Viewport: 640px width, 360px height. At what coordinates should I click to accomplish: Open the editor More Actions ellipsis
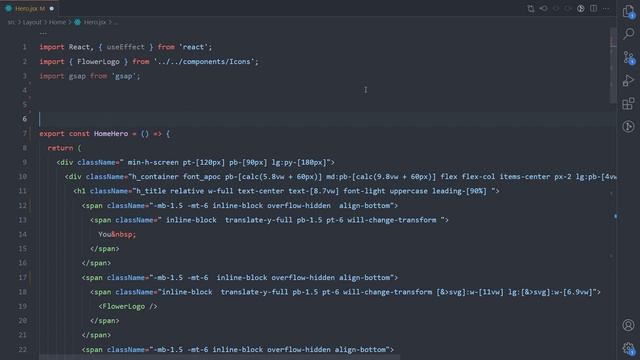tap(606, 9)
